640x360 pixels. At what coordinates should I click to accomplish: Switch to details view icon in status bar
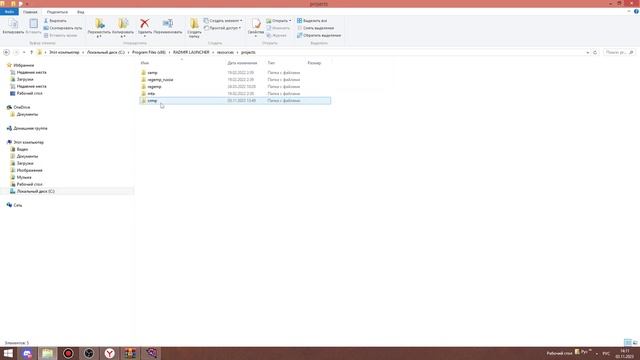click(628, 342)
